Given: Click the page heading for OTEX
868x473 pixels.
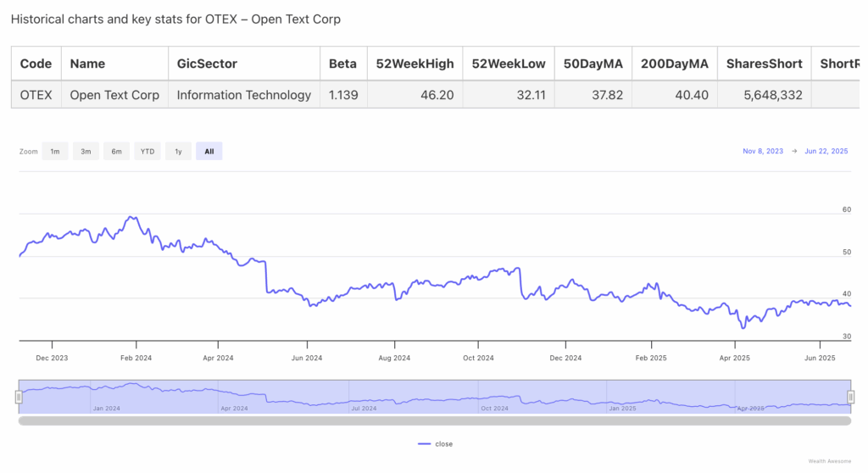Looking at the screenshot, I should coord(175,19).
